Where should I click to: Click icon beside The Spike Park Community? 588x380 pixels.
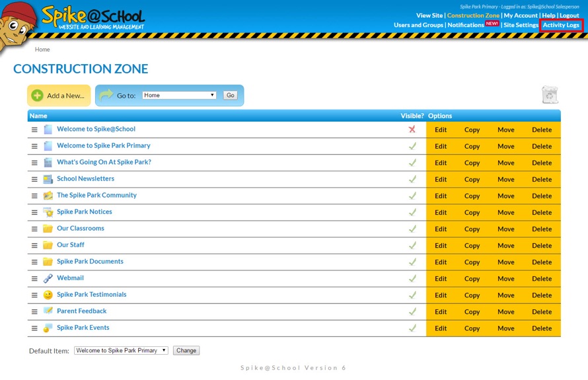click(48, 196)
